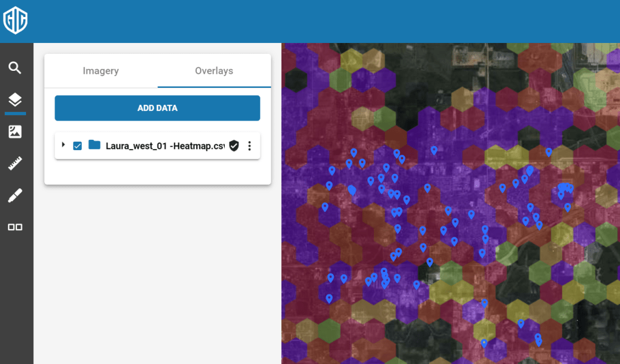
Task: Click the verified shield icon on Laura_west_01 layer
Action: (234, 146)
